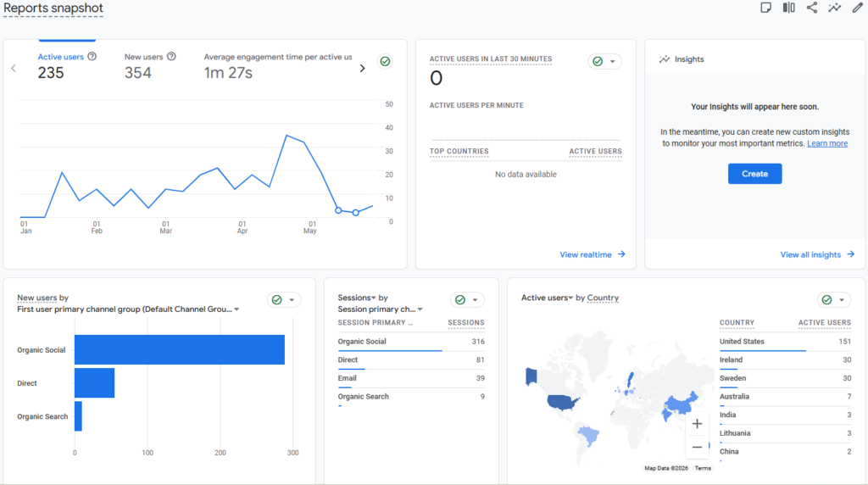The width and height of the screenshot is (868, 485).
Task: Select Australia country row
Action: (x=785, y=397)
